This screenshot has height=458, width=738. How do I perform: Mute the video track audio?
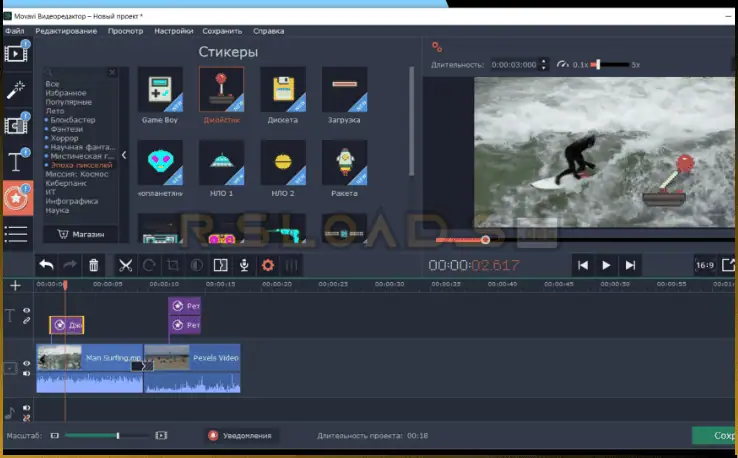pyautogui.click(x=26, y=374)
